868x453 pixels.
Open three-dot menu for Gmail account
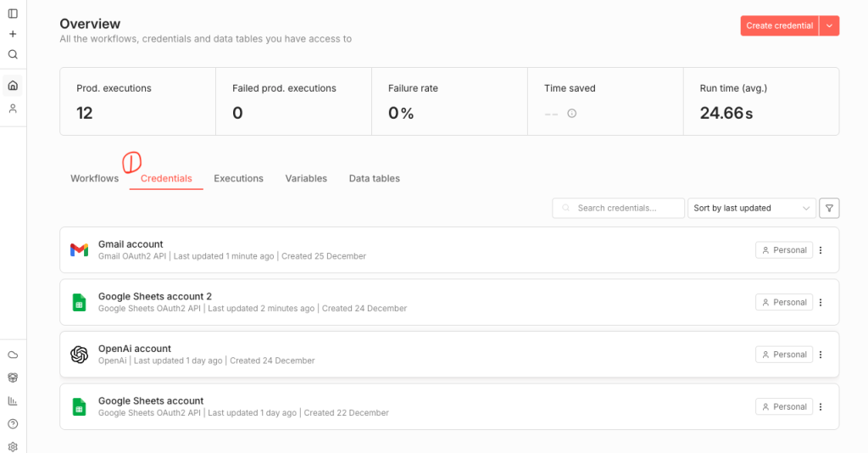tap(821, 250)
